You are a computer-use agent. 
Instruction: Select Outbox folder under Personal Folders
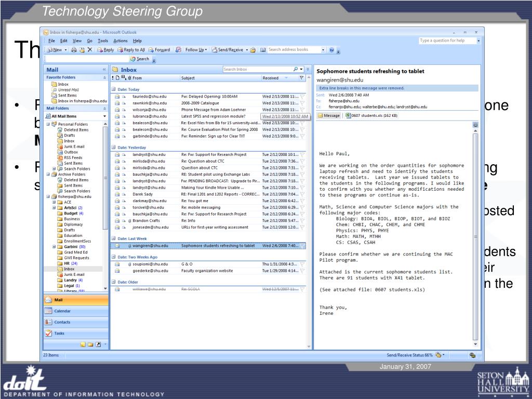pyautogui.click(x=68, y=152)
